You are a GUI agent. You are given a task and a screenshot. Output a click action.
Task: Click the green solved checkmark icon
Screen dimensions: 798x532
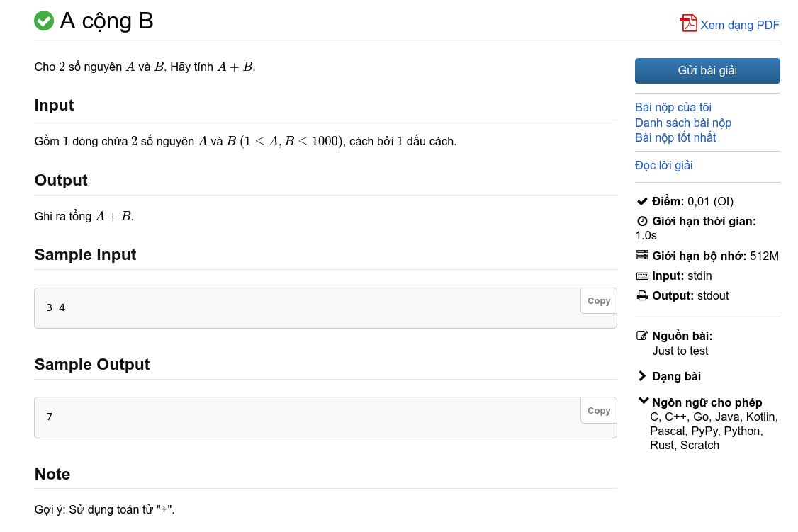coord(44,21)
